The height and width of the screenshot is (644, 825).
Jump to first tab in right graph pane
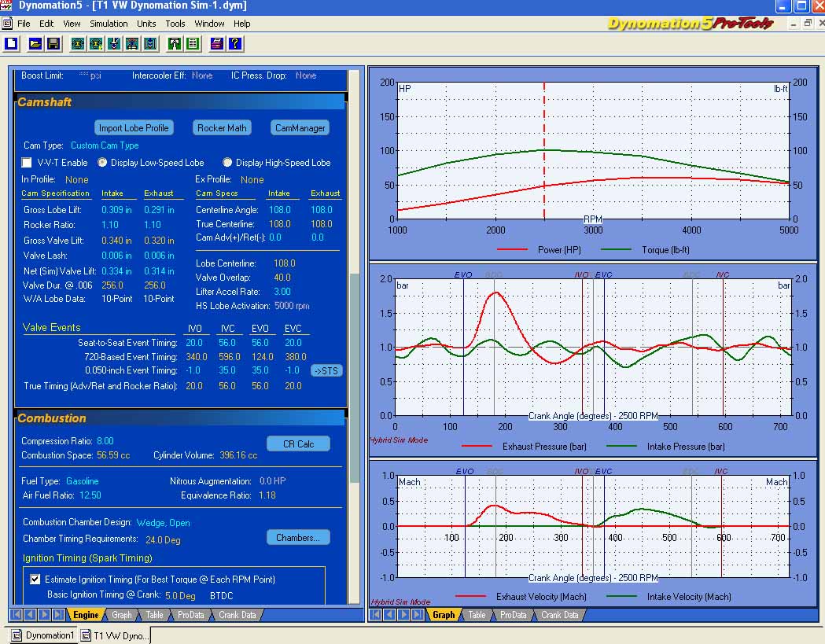pyautogui.click(x=376, y=614)
